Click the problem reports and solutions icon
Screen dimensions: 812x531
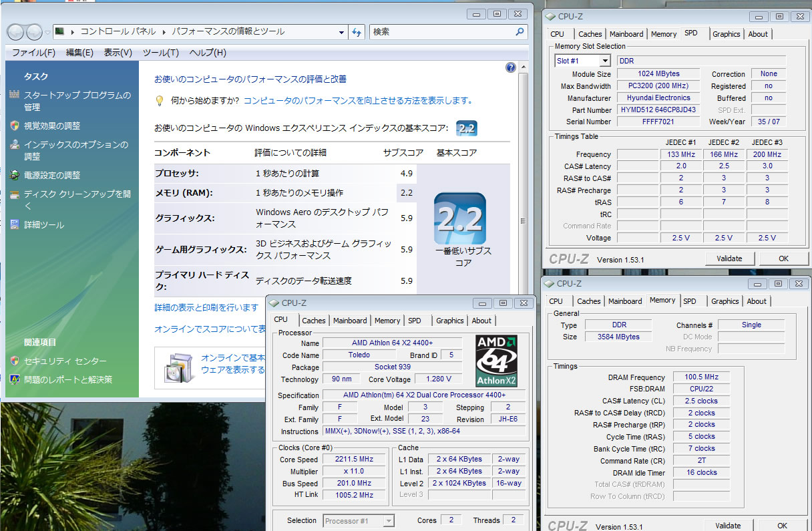click(x=15, y=379)
